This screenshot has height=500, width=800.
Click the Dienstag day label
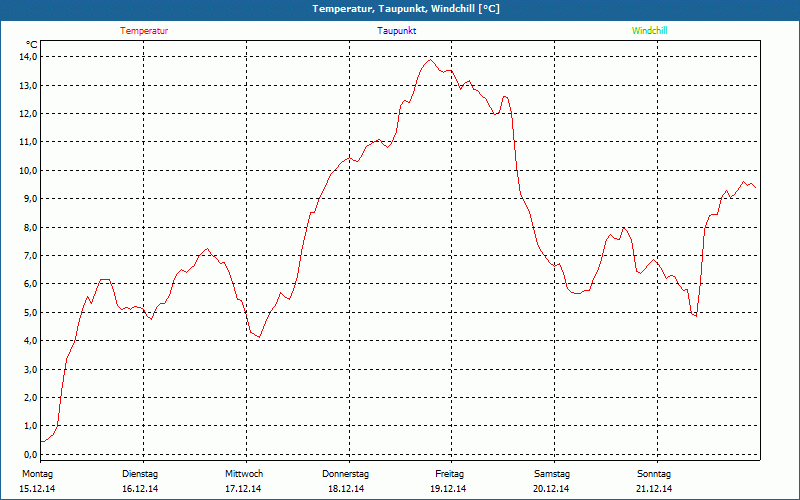pyautogui.click(x=140, y=474)
